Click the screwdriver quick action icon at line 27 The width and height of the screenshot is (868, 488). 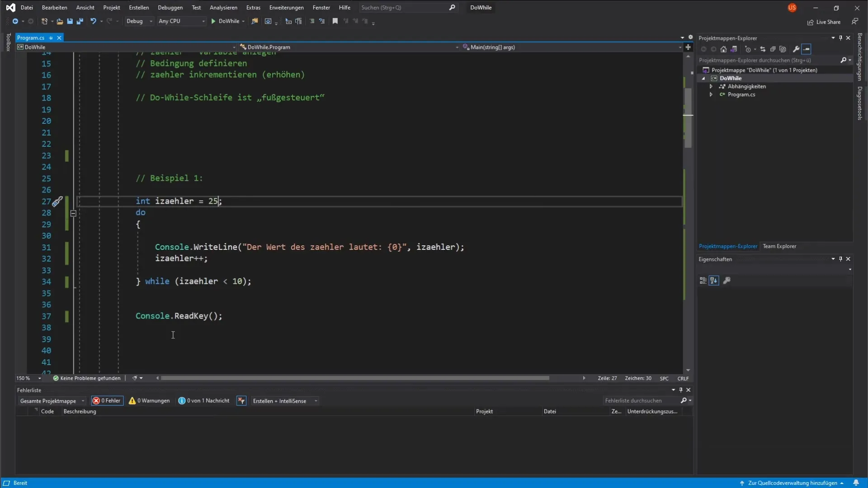pos(57,202)
